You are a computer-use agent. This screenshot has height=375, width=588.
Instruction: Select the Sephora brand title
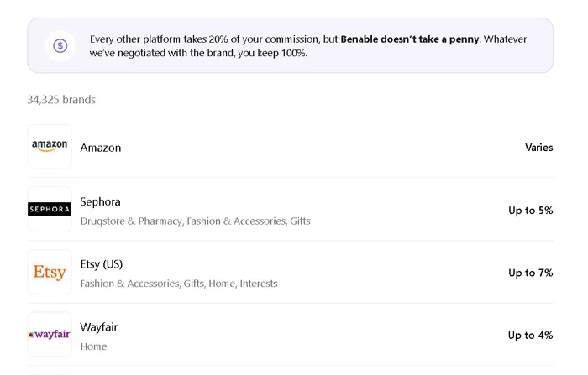coord(100,202)
